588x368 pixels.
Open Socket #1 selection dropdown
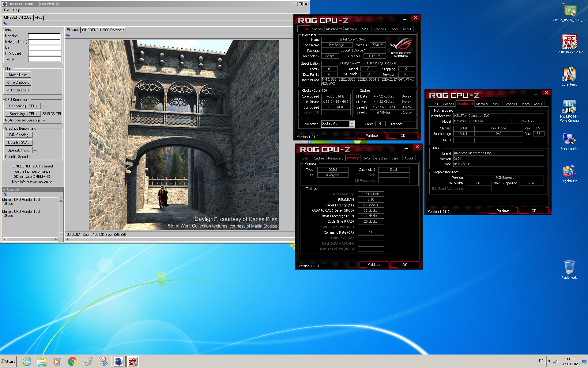352,124
